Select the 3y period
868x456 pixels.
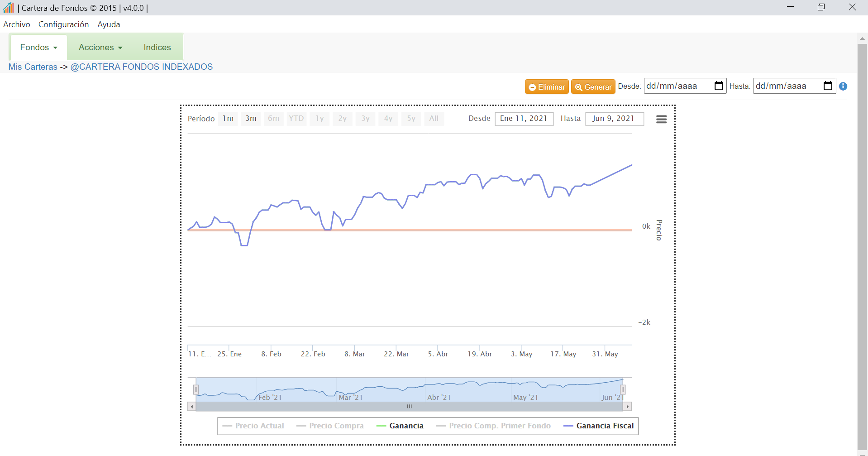[x=365, y=119]
